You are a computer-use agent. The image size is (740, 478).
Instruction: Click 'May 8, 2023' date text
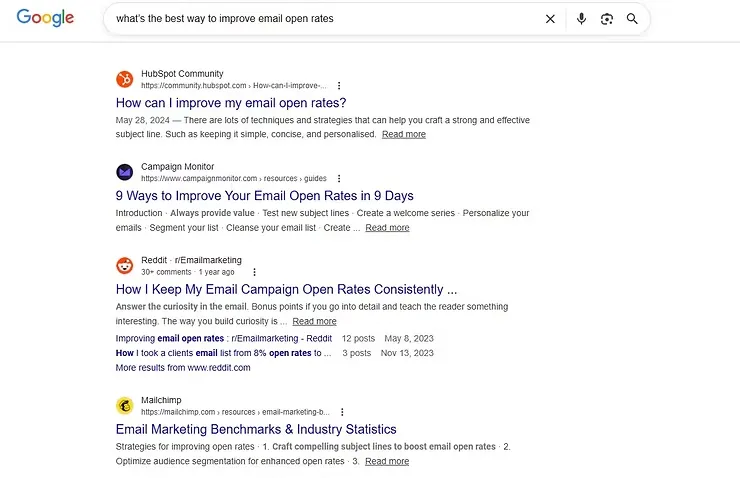[409, 338]
